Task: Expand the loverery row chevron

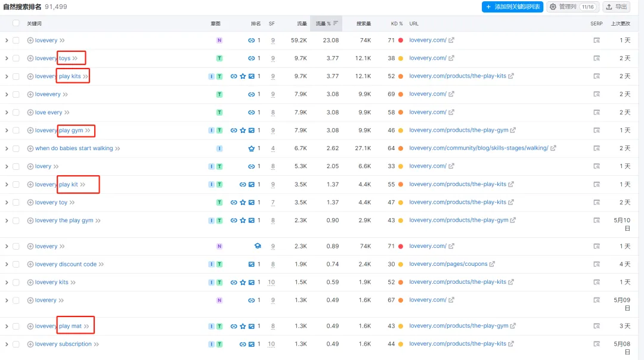Action: [x=7, y=300]
